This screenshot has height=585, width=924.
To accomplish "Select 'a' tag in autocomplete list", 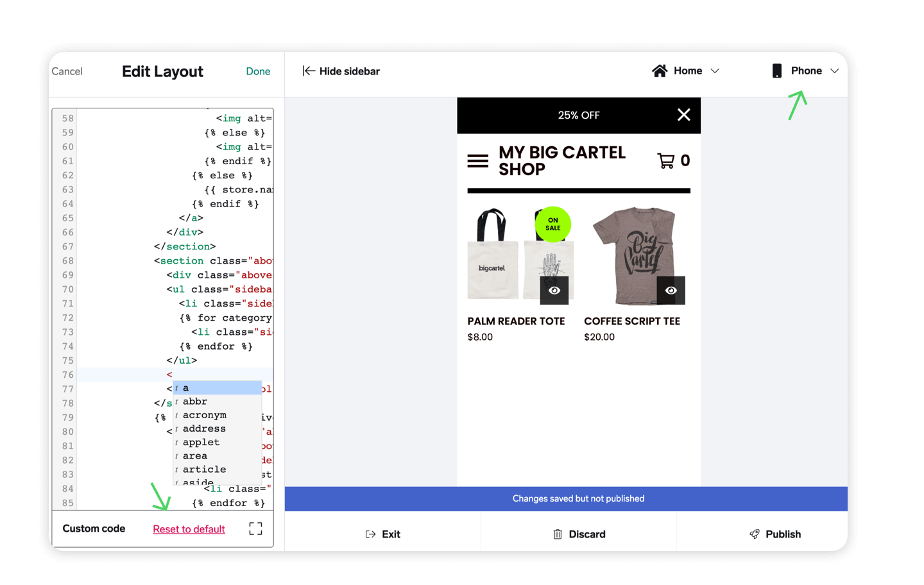I will coord(217,388).
